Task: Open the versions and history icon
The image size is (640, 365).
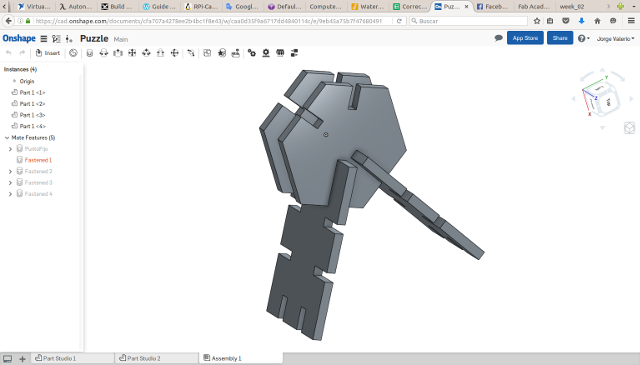Action: coord(56,39)
